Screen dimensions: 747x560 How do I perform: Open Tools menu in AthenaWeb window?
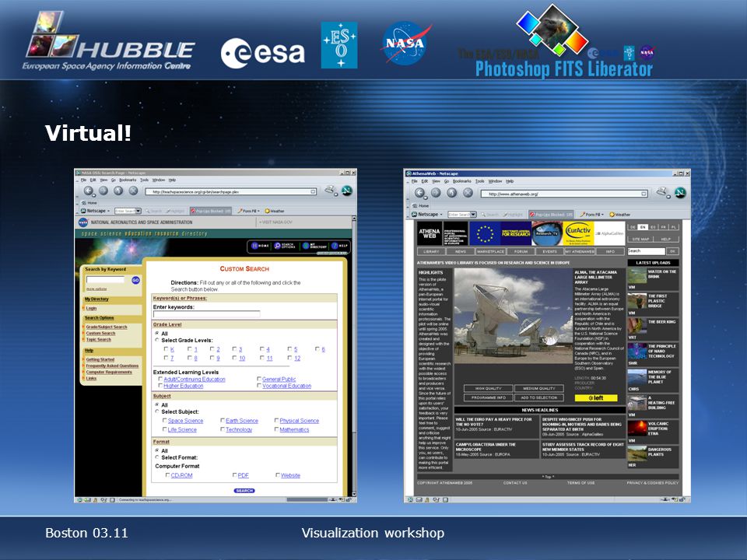tap(480, 181)
